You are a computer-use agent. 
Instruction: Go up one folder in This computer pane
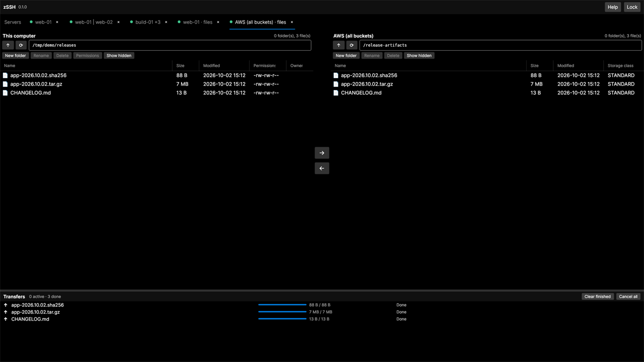(8, 45)
